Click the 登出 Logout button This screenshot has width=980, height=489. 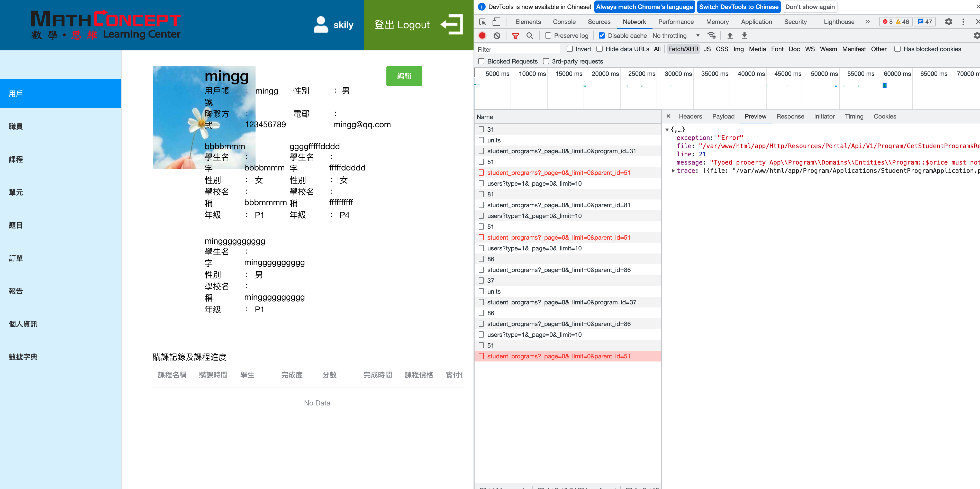pos(418,25)
